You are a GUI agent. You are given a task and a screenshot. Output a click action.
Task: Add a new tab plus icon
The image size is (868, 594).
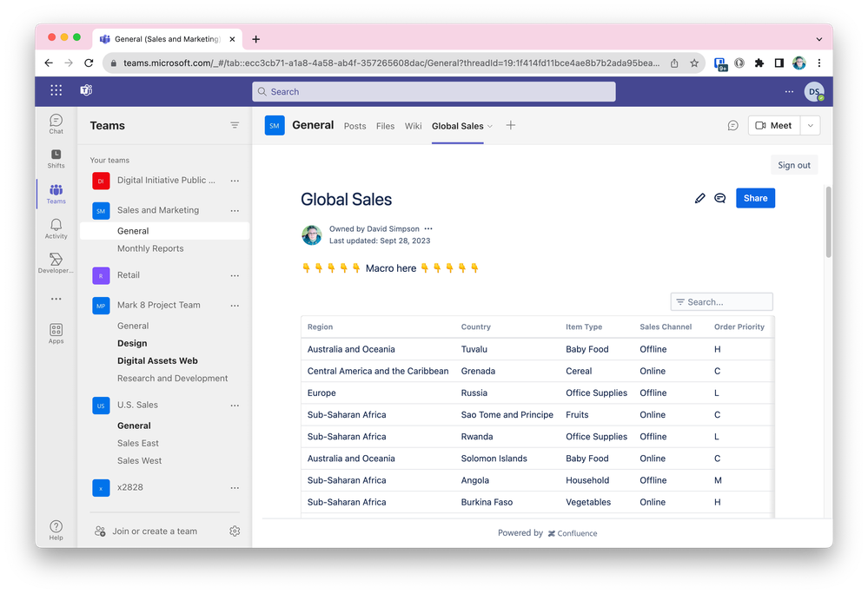click(510, 126)
